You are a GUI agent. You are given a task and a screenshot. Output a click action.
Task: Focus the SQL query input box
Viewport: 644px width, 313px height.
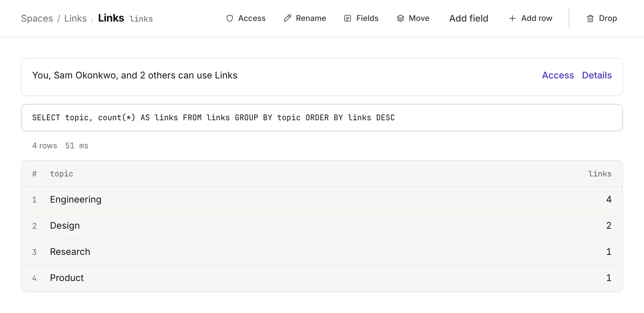tap(322, 118)
